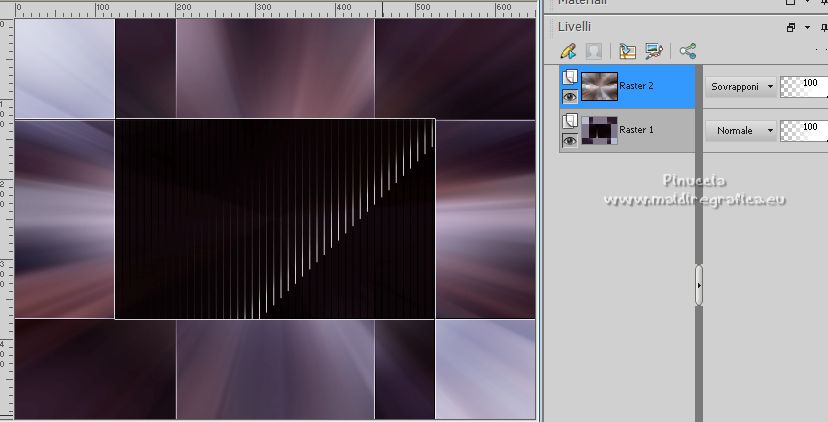Open the Materiali panel options arrow
The image size is (828, 422).
807,2
